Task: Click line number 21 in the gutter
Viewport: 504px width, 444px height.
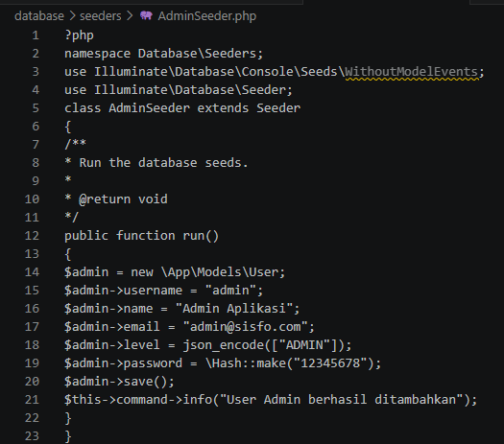Action: (32, 400)
